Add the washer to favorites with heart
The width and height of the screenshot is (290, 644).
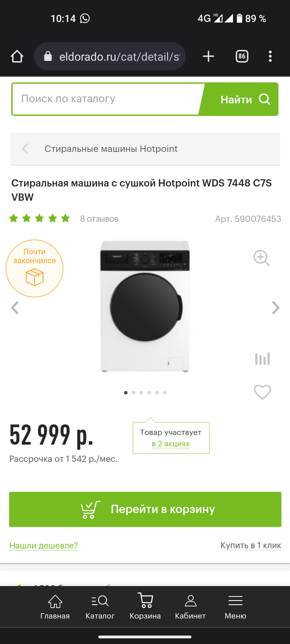tap(262, 392)
